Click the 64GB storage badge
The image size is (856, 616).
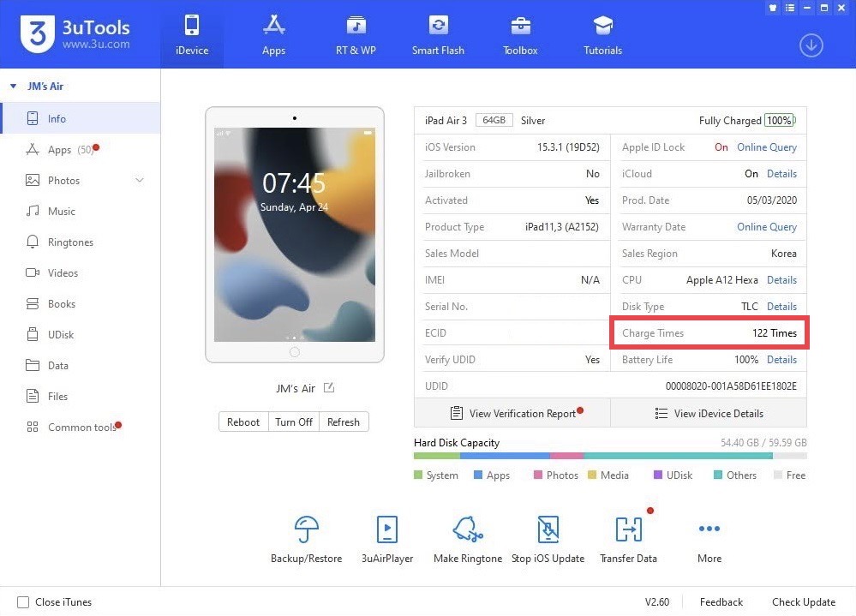(494, 120)
